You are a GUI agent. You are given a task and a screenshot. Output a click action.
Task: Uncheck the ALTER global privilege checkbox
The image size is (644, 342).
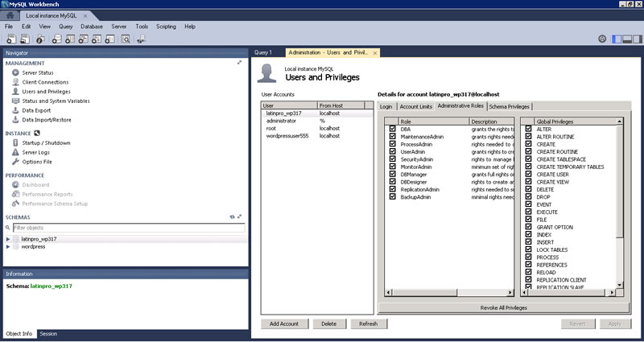click(x=529, y=129)
